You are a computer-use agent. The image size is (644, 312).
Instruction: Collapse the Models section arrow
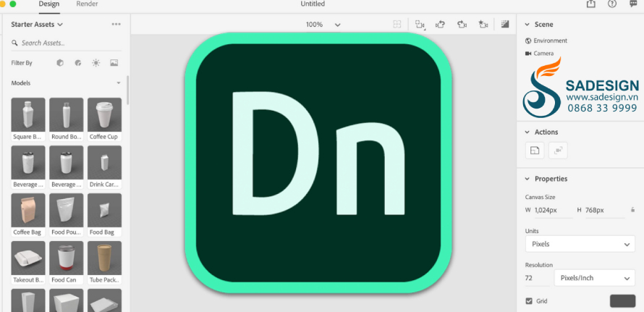pos(119,83)
